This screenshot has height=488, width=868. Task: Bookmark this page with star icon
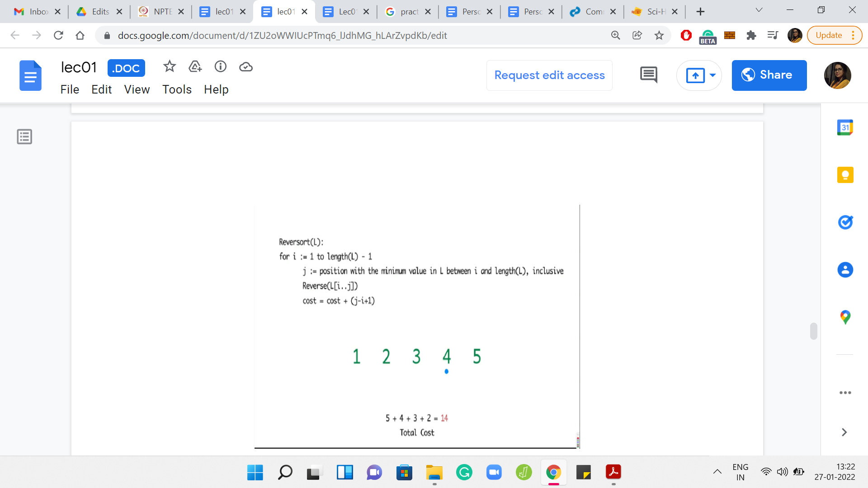click(x=659, y=35)
